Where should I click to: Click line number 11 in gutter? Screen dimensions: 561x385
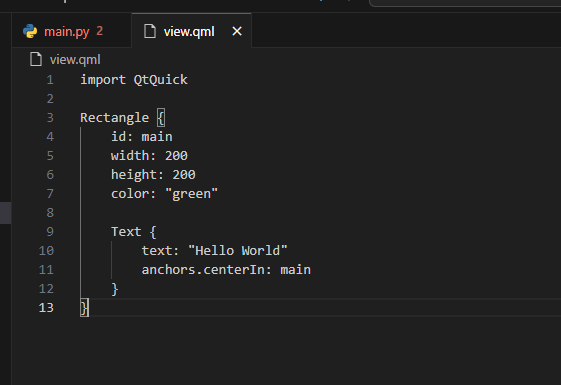click(46, 270)
